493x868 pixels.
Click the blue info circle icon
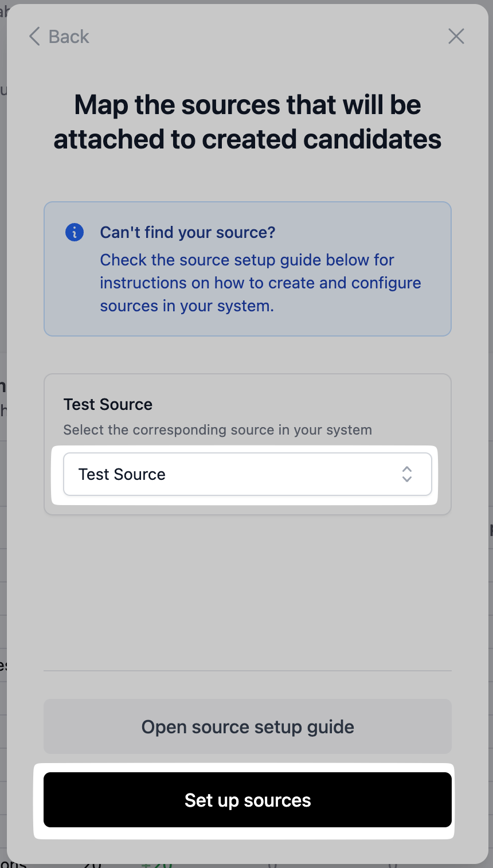pyautogui.click(x=75, y=232)
